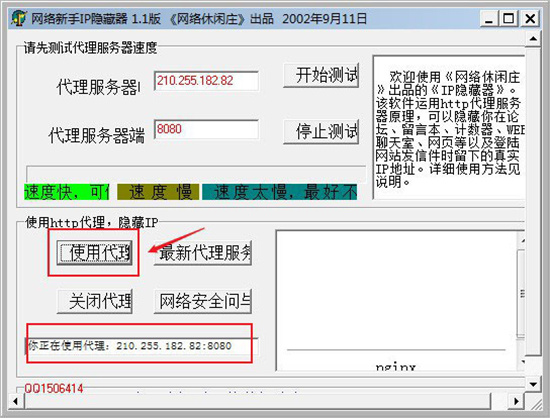Click the 使用代理 button
The image size is (550, 418).
pos(94,252)
